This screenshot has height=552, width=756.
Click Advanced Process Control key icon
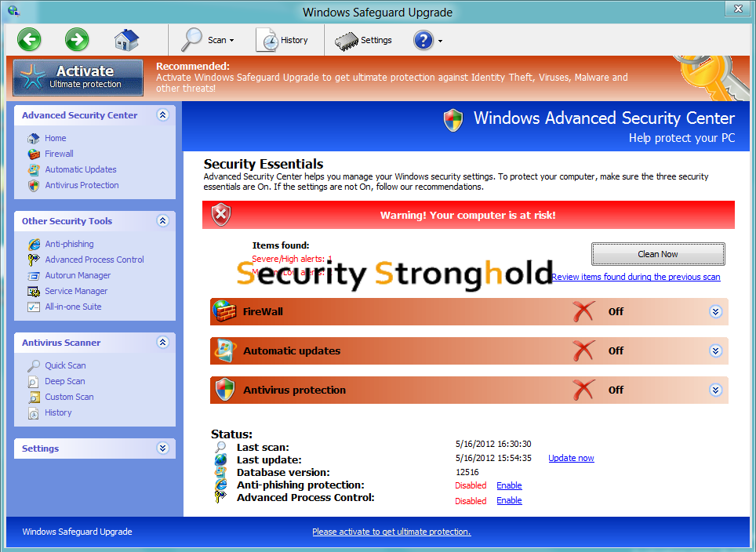[x=34, y=260]
